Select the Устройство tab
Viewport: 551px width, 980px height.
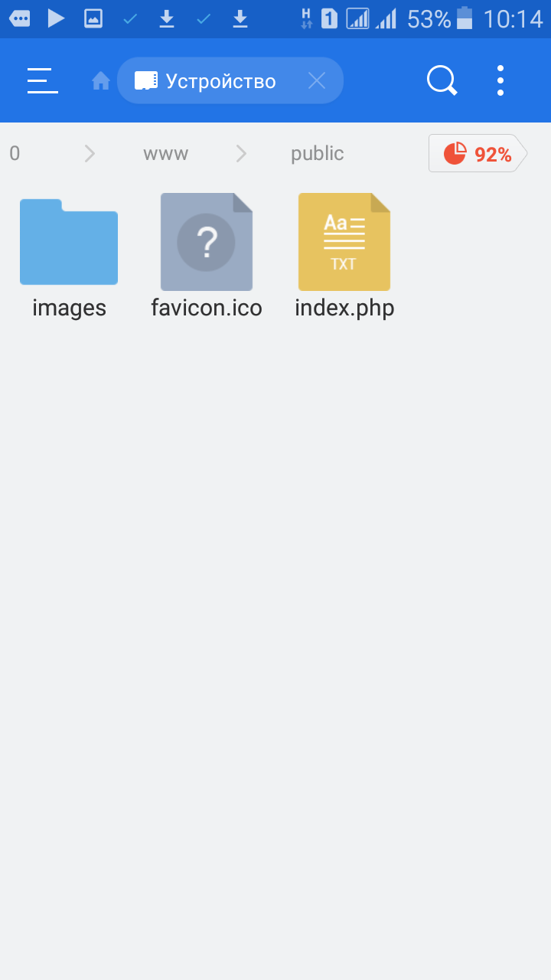(220, 80)
